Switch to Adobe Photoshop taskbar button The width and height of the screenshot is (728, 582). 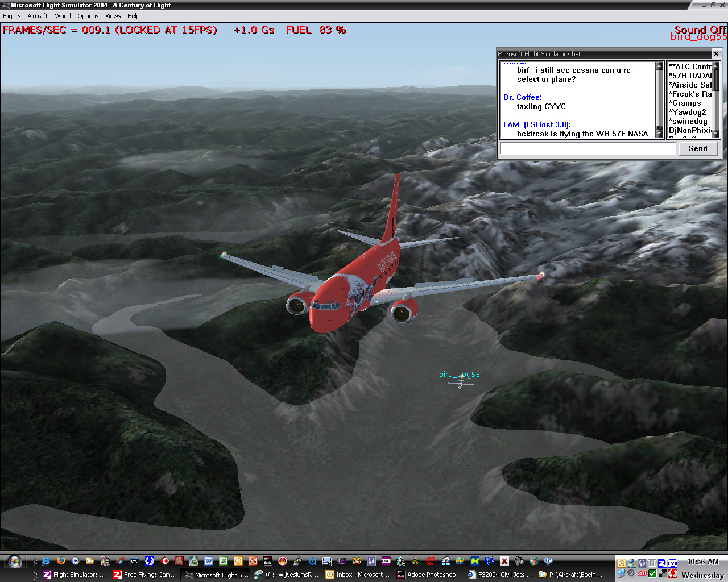[x=427, y=575]
